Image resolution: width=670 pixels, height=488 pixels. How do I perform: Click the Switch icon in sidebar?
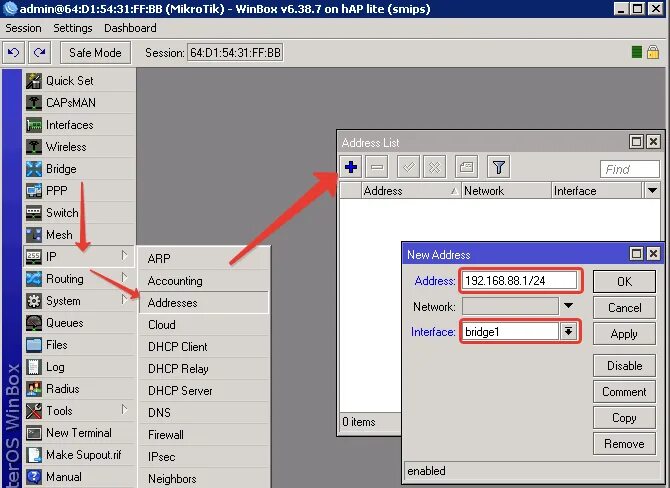coord(34,213)
